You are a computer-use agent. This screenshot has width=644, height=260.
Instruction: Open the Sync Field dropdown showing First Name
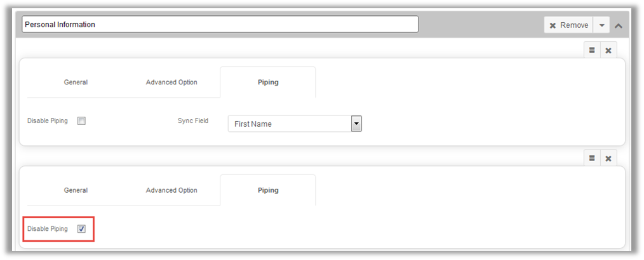pos(356,124)
